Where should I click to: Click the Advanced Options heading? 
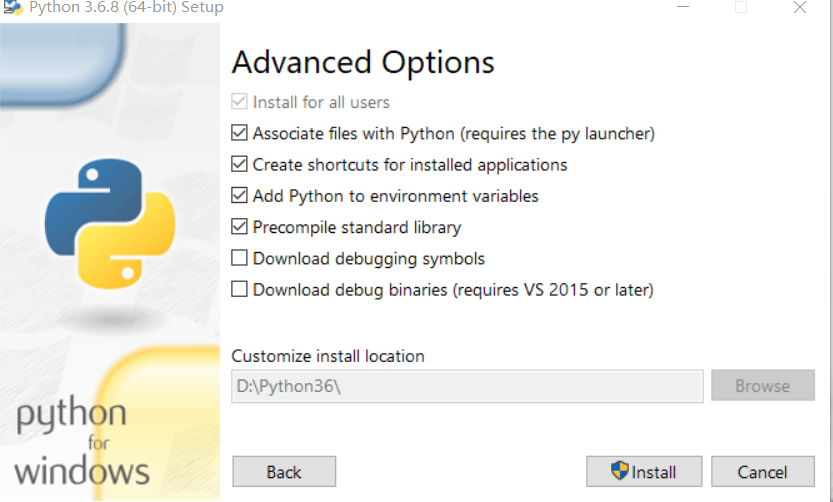point(363,63)
